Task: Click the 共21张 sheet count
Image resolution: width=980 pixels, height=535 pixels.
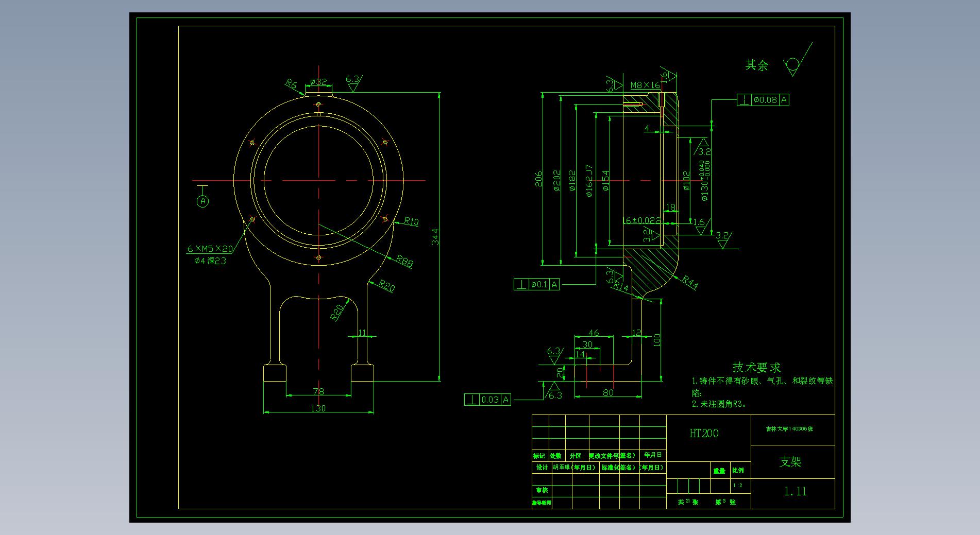Action: tap(688, 502)
